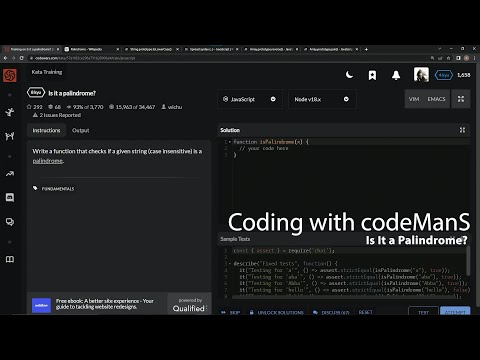The width and height of the screenshot is (480, 360).
Task: Star the kata (292 stars)
Action: coord(35,107)
